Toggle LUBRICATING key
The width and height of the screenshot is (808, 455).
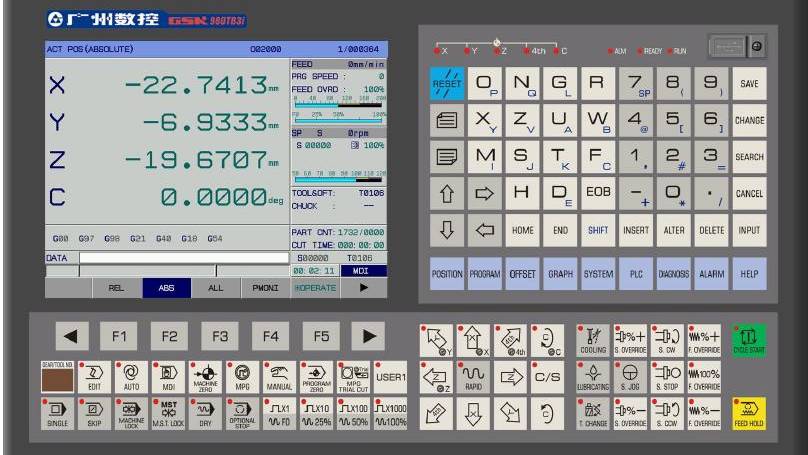pyautogui.click(x=593, y=377)
